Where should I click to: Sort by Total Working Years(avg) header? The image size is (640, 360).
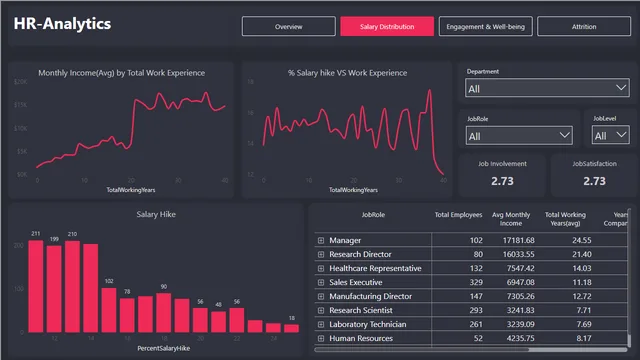coord(565,219)
